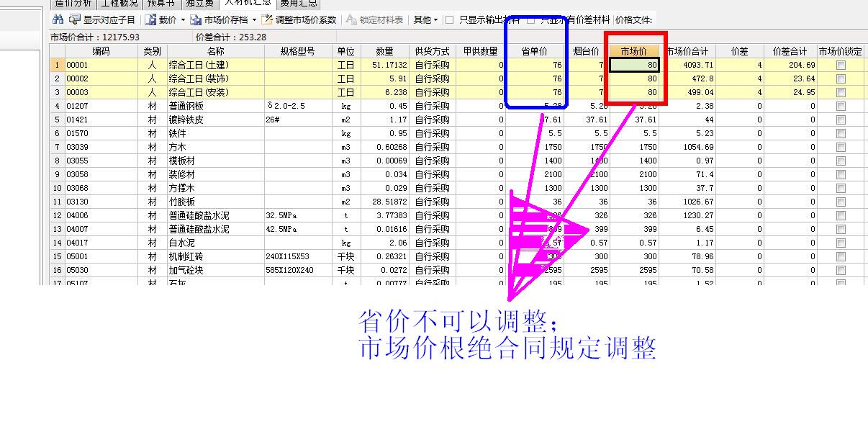
Task: Click quantity cell 51.17132
Action: coord(384,65)
